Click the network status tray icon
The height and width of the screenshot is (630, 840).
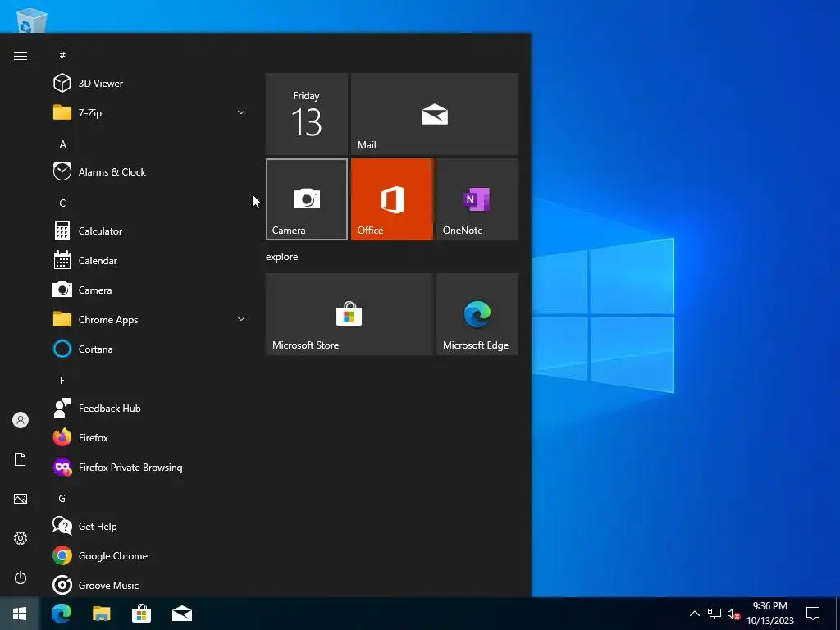click(714, 614)
